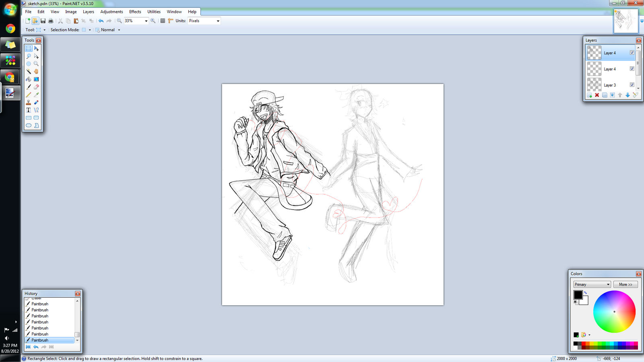Image resolution: width=644 pixels, height=362 pixels.
Task: Toggle the rulers display
Action: (170, 21)
